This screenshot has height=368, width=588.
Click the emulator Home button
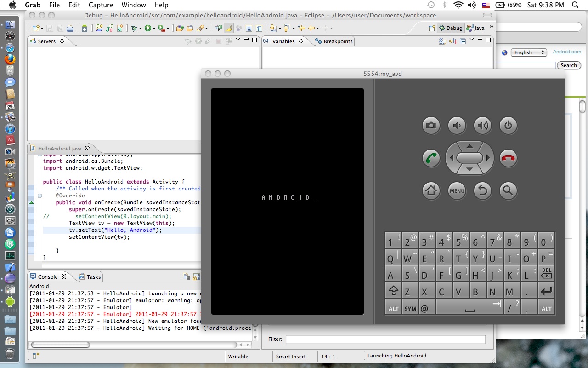click(x=431, y=190)
